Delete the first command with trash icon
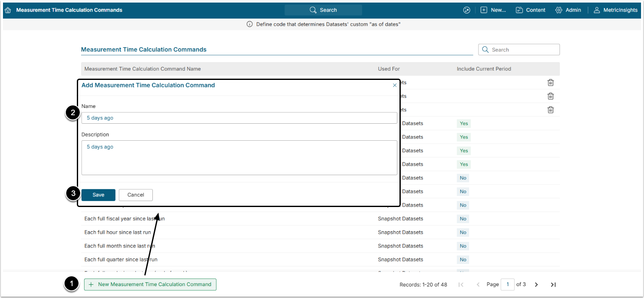 pos(551,82)
